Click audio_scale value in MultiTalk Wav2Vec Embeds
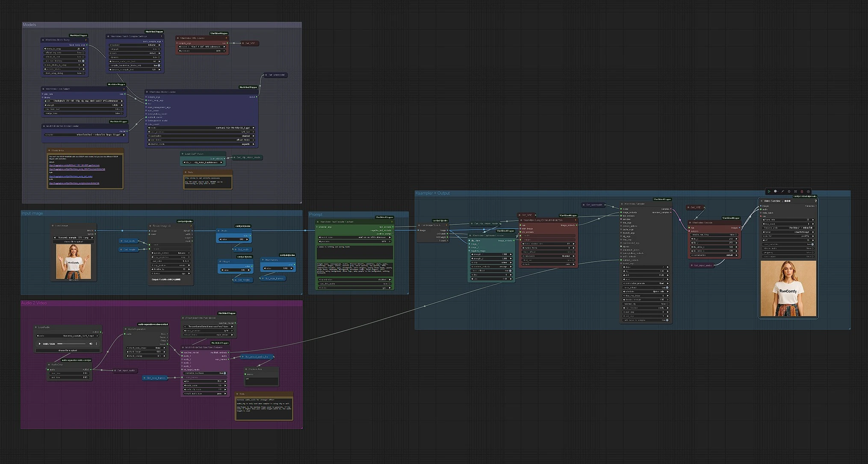This screenshot has height=464, width=868. [204, 385]
